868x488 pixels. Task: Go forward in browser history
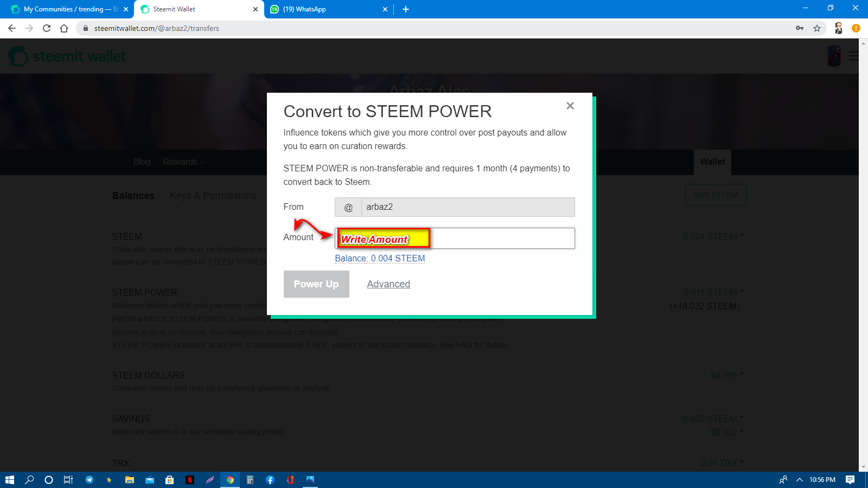pyautogui.click(x=29, y=28)
